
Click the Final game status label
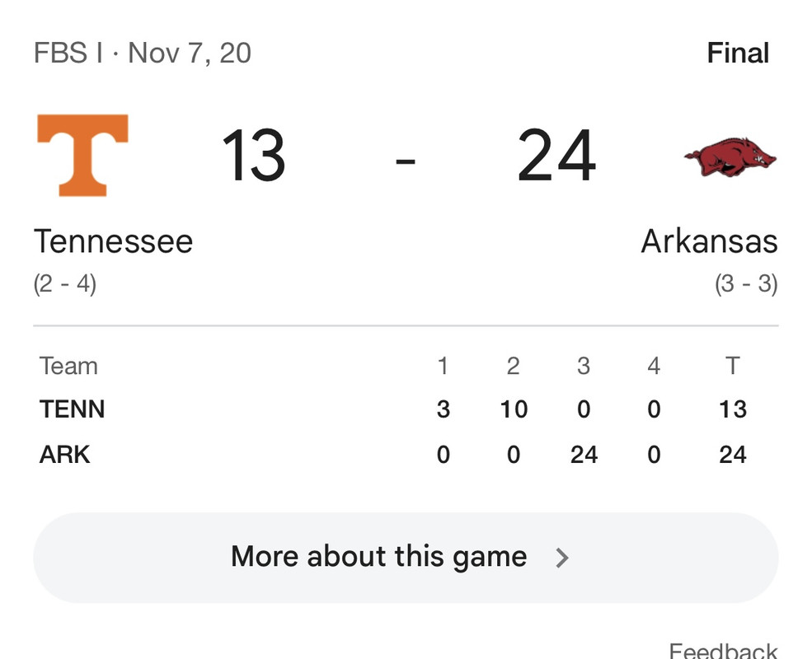tap(738, 54)
